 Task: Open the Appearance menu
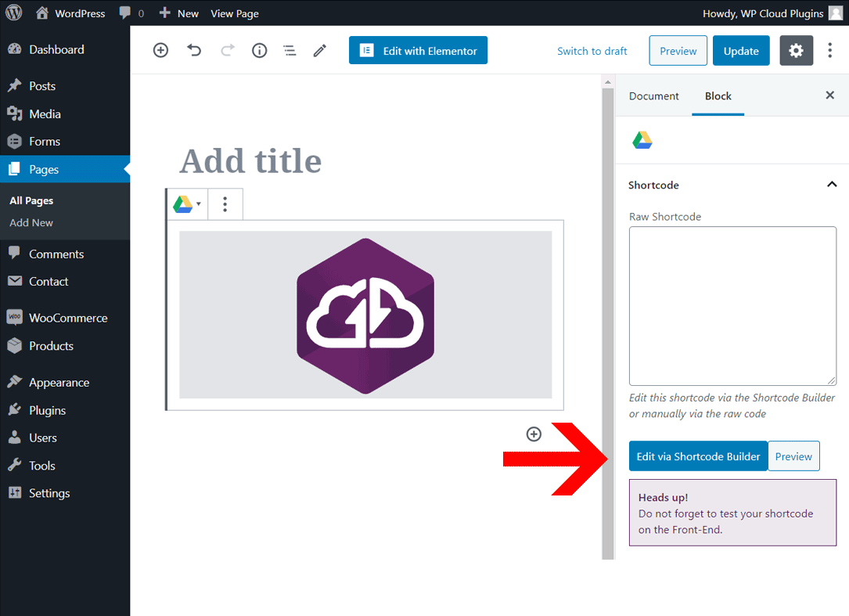click(65, 383)
